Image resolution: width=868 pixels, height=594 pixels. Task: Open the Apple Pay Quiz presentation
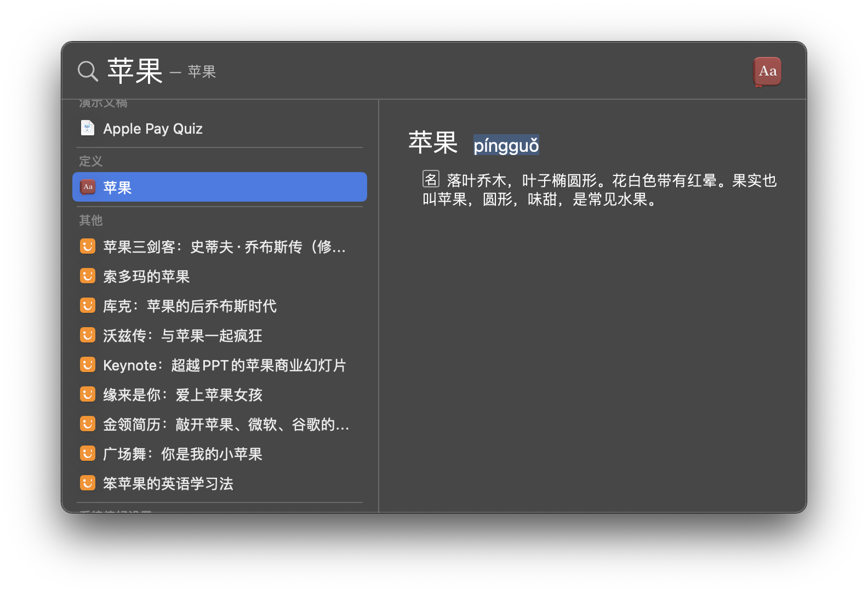click(x=153, y=129)
